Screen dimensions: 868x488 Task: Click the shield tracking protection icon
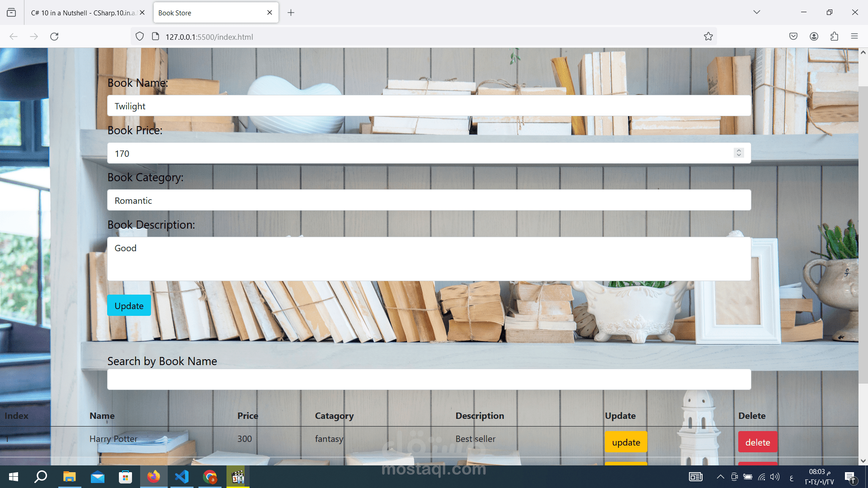click(x=140, y=37)
